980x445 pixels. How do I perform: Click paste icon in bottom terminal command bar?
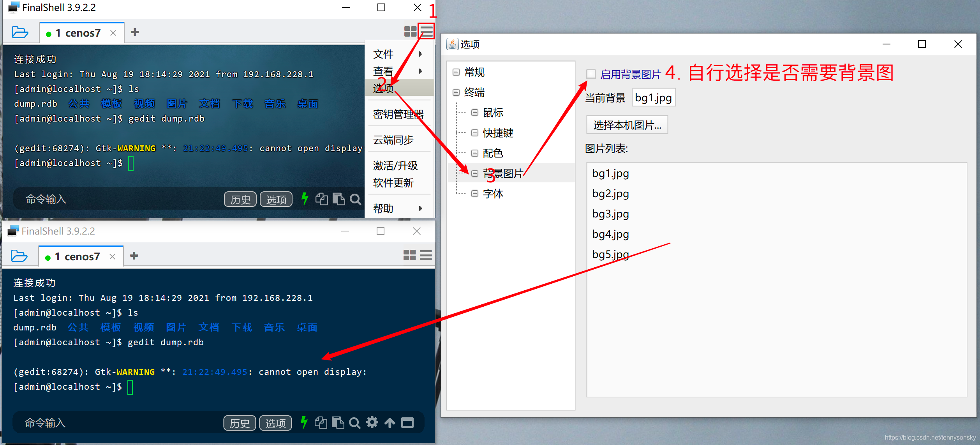coord(338,423)
